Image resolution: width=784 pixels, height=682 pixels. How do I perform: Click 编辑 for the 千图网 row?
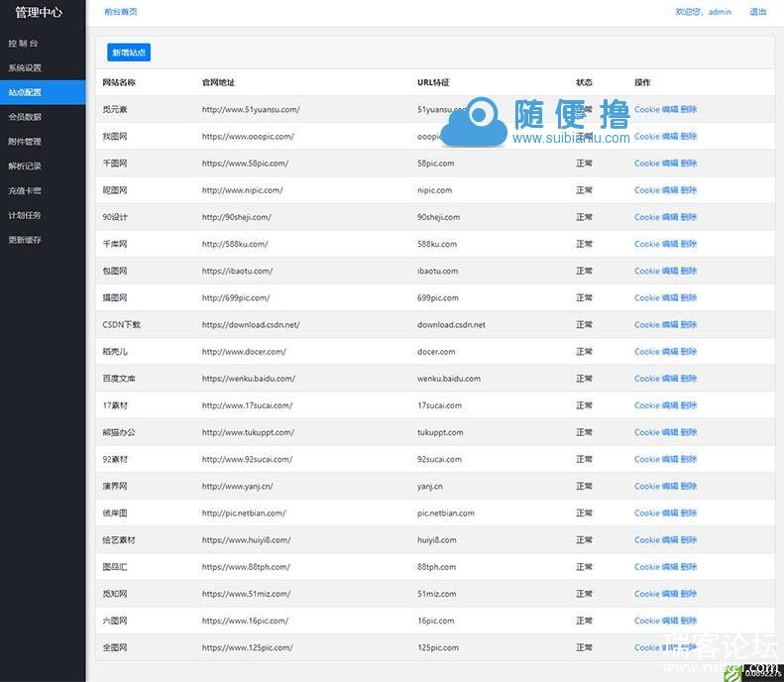click(670, 163)
